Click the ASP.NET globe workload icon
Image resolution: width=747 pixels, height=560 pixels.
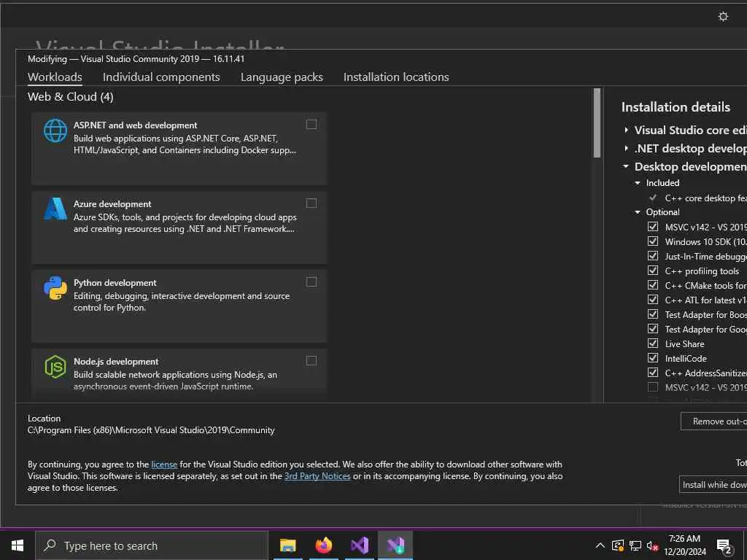pyautogui.click(x=55, y=131)
